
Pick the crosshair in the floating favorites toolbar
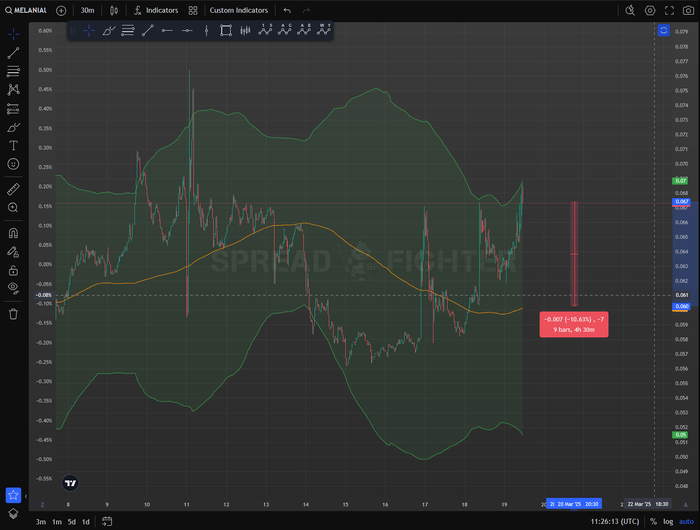click(89, 30)
